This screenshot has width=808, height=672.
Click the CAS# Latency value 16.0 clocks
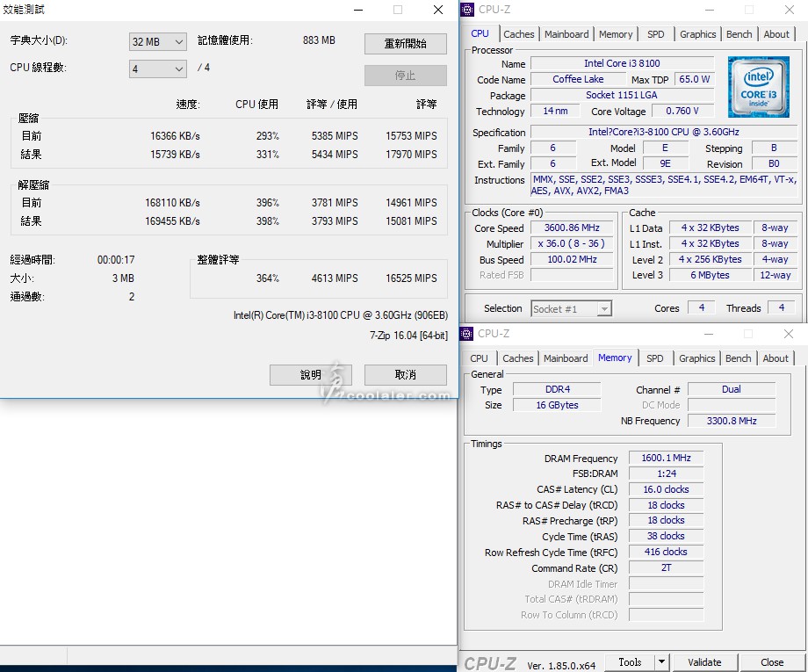(x=666, y=489)
